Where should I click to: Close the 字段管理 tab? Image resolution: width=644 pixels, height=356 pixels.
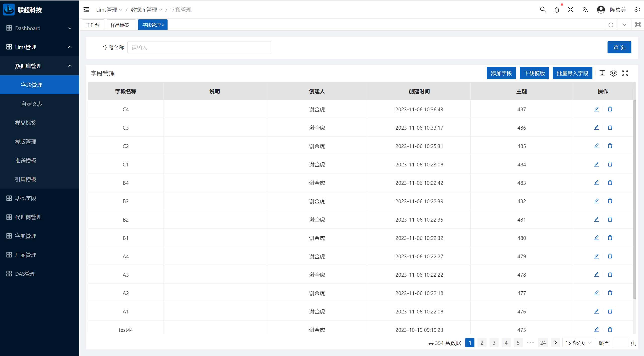point(163,25)
